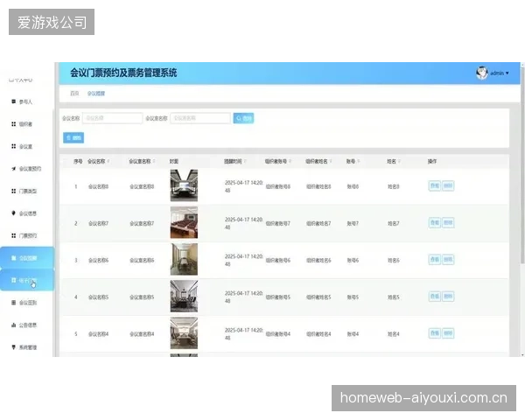Viewport: 525px width, 420px height.
Task: Click 删除 for the 会议名称5 row
Action: click(448, 297)
